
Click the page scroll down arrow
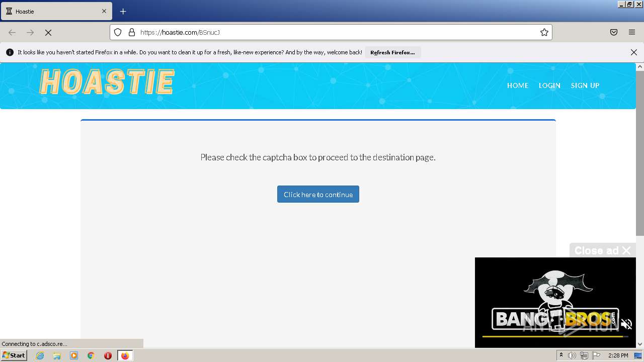click(x=640, y=344)
